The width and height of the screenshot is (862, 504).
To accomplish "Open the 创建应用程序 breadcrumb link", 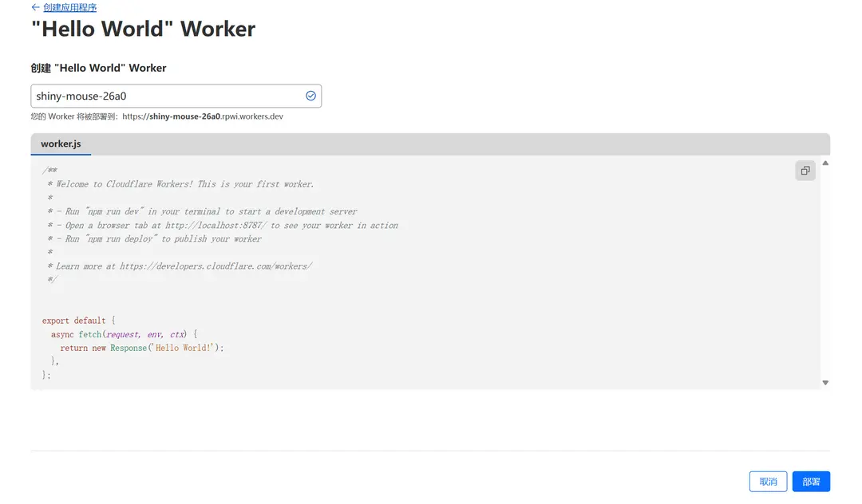I will (x=69, y=7).
